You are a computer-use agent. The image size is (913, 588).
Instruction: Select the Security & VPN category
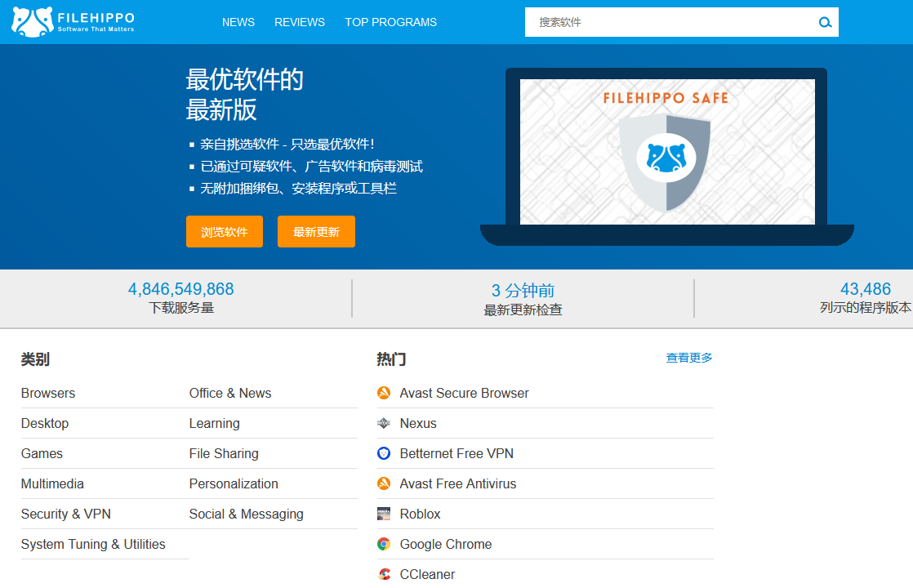(66, 514)
